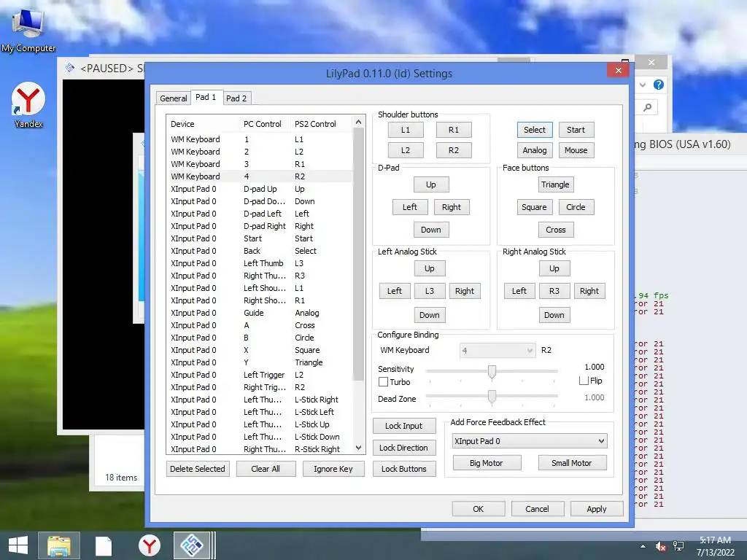Viewport: 747px width, 560px height.
Task: Select the Pad 1 tab
Action: (x=206, y=97)
